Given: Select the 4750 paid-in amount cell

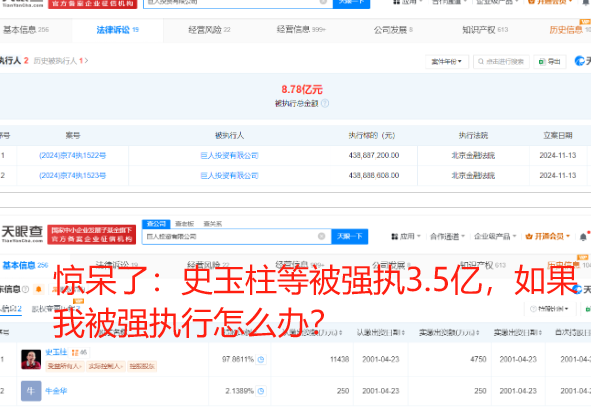Looking at the screenshot, I should click(478, 359).
